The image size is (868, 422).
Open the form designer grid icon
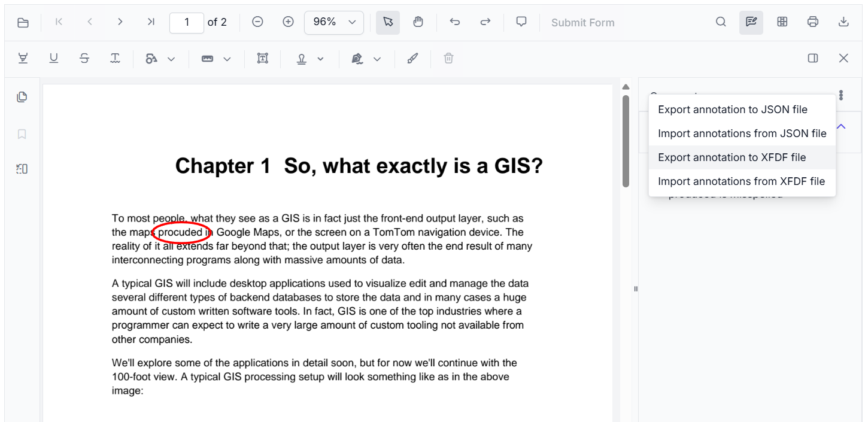[x=782, y=22]
